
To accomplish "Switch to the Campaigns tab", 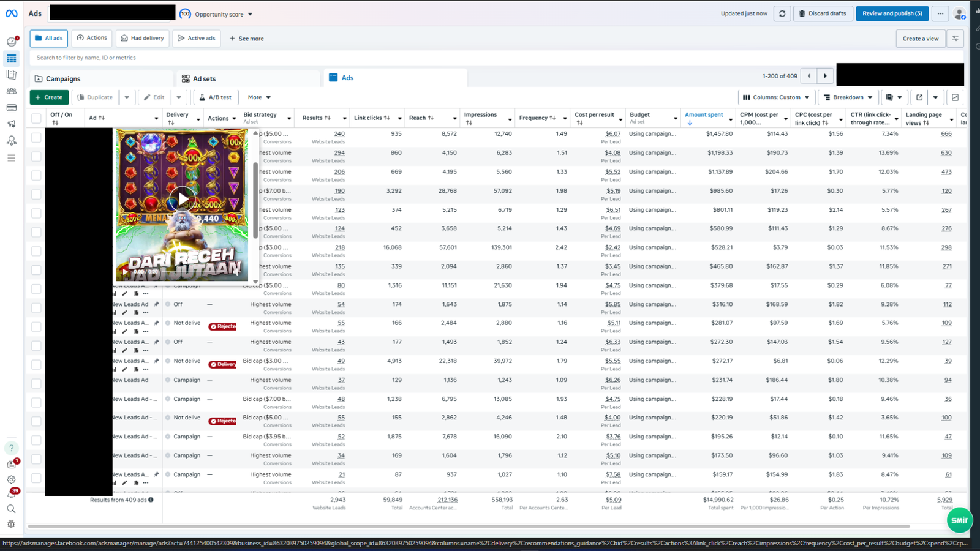I will (x=63, y=79).
